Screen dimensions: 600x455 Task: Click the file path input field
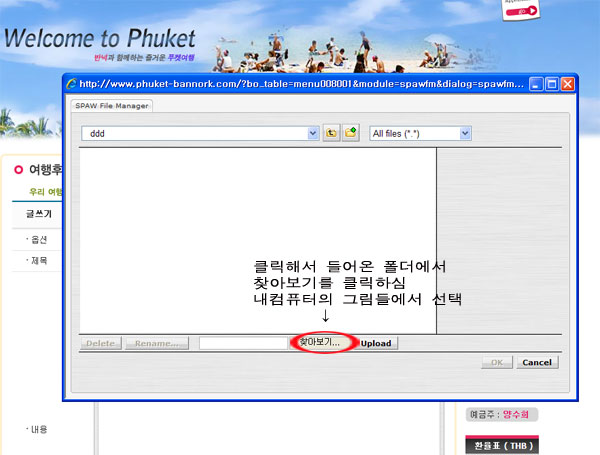pyautogui.click(x=242, y=343)
